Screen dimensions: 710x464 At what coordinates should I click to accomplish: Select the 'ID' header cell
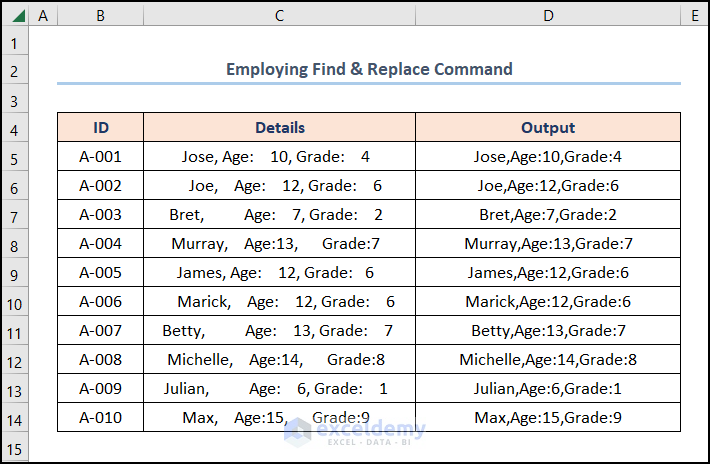(x=101, y=128)
